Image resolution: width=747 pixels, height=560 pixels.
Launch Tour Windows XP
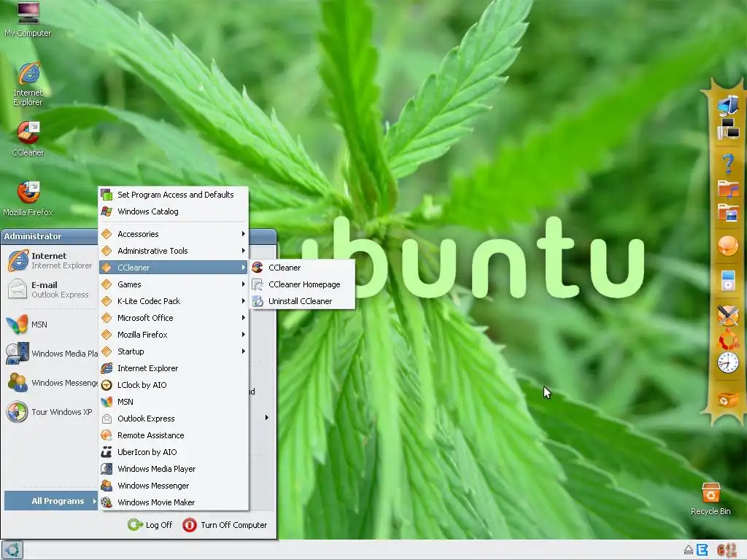pyautogui.click(x=51, y=412)
